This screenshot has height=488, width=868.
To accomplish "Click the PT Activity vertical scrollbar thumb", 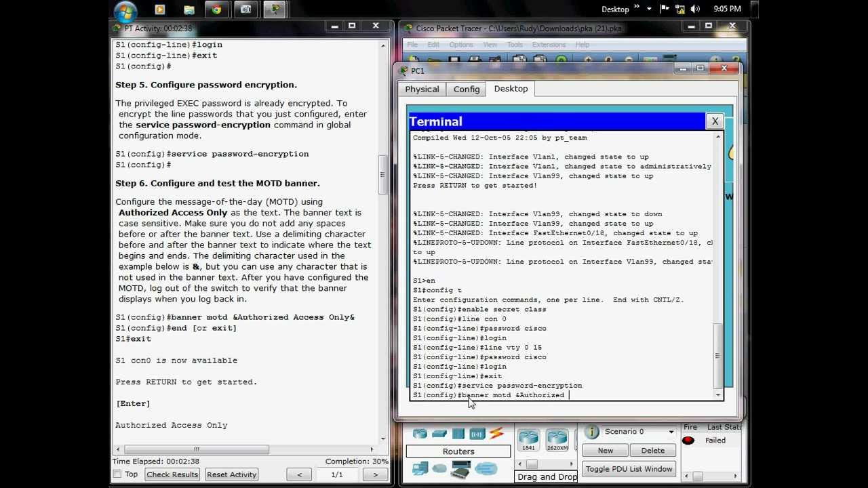I will [x=382, y=174].
